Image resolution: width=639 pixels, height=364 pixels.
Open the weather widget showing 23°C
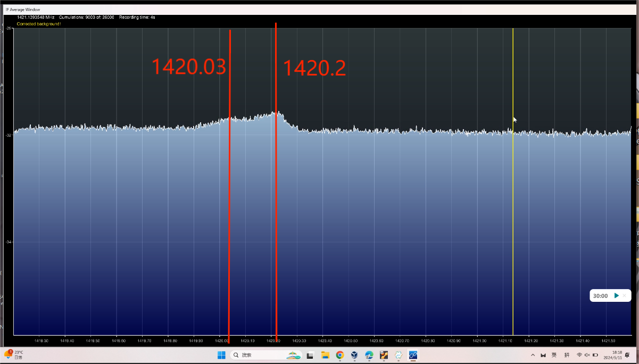tap(15, 355)
